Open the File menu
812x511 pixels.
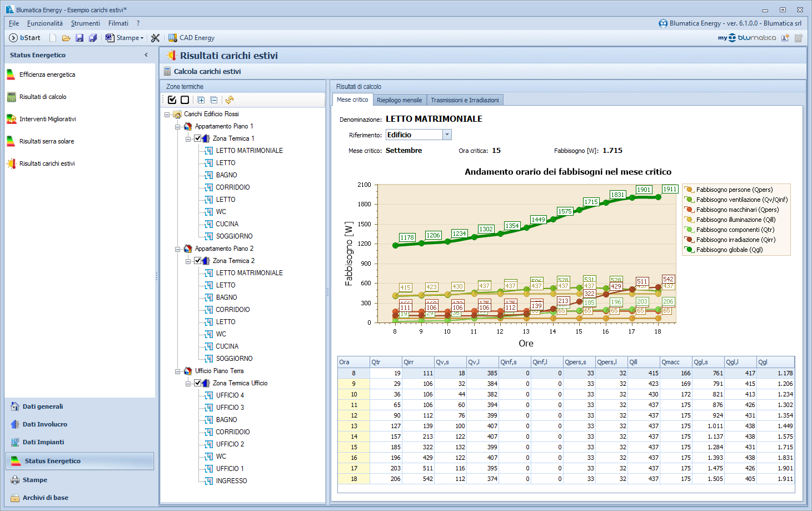pyautogui.click(x=14, y=23)
